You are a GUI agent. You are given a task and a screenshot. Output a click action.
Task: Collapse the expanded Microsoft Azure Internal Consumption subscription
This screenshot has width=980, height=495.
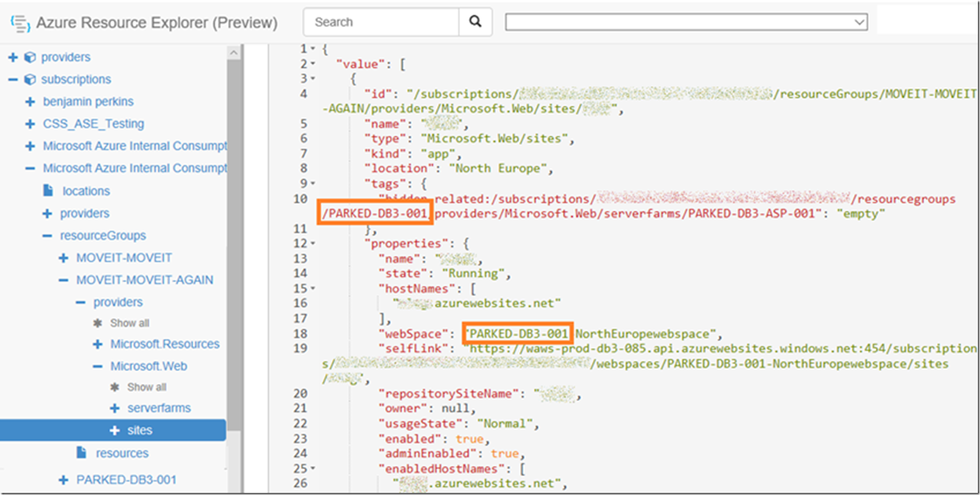coord(30,168)
